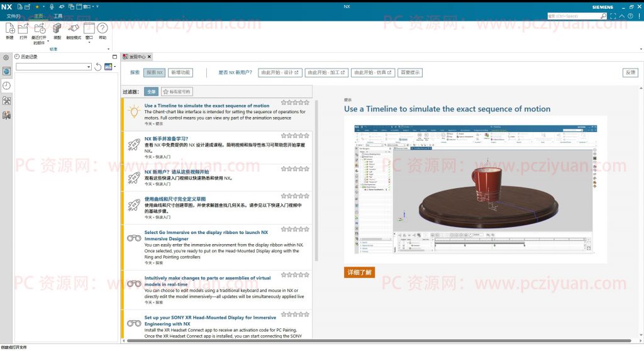
Task: Open the Roles tab icon in resource bar
Action: pos(6,101)
